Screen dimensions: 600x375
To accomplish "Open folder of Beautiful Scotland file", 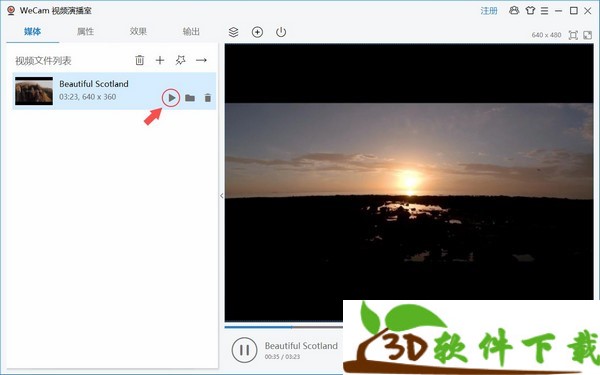I will click(190, 98).
